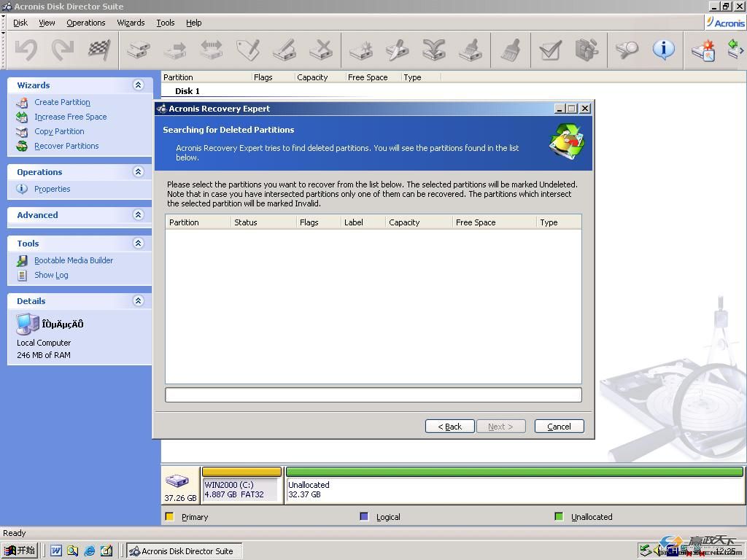This screenshot has width=747, height=560.
Task: Open Internet Explorer from quick launch
Action: pyautogui.click(x=90, y=551)
